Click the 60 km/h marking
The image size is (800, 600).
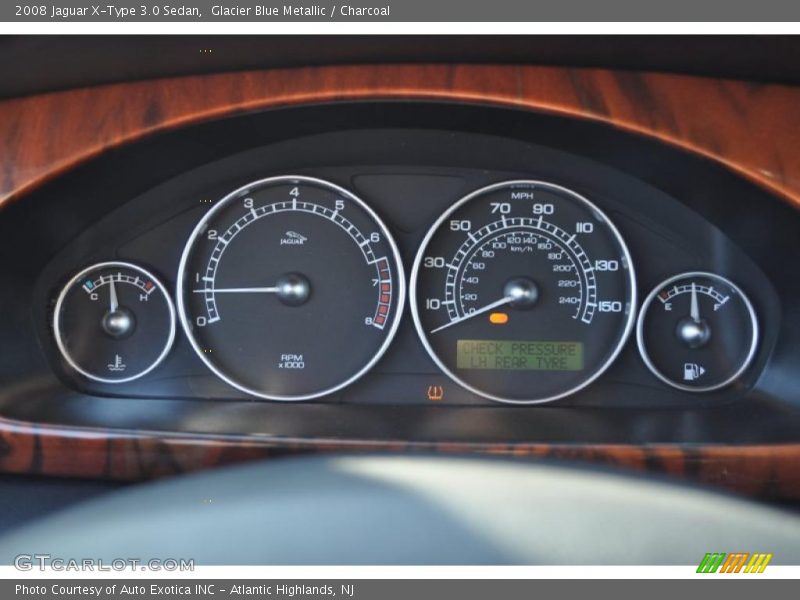click(x=479, y=266)
